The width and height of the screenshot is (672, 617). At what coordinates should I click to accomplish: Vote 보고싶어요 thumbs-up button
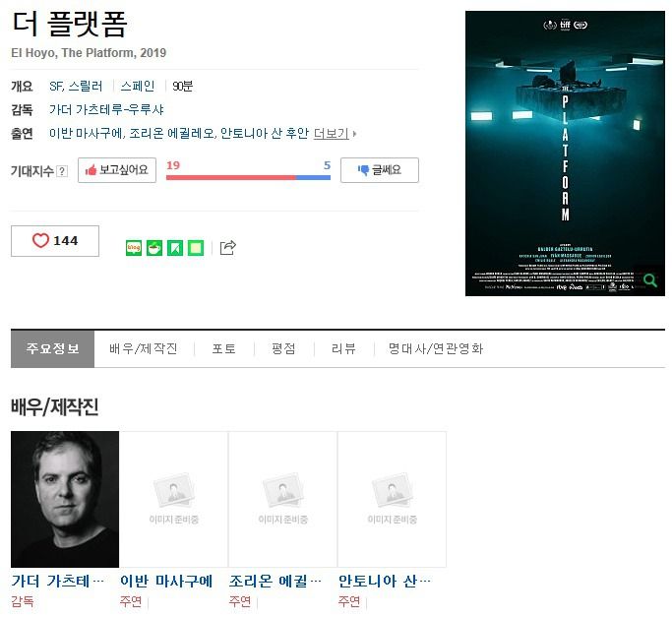click(117, 170)
